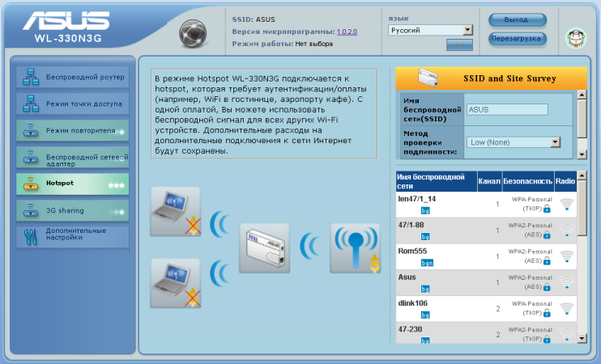The height and width of the screenshot is (364, 601).
Task: Click the upper laptop client image
Action: [x=175, y=211]
